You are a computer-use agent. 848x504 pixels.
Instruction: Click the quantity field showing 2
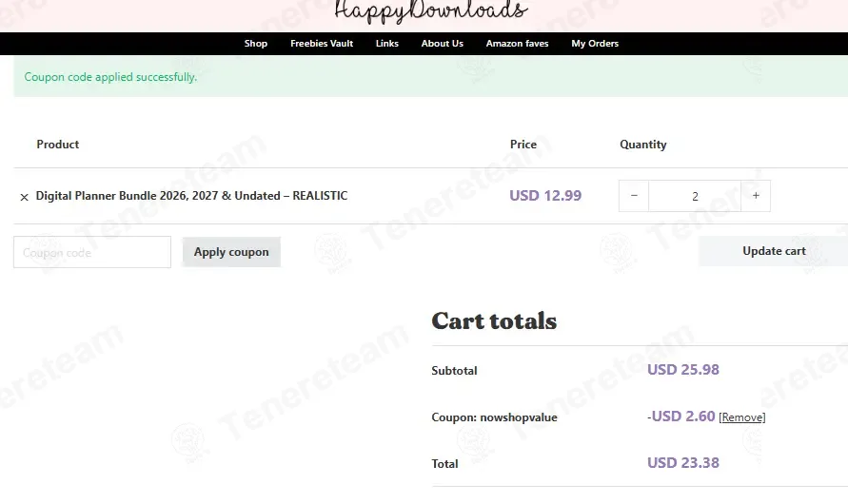pos(695,196)
